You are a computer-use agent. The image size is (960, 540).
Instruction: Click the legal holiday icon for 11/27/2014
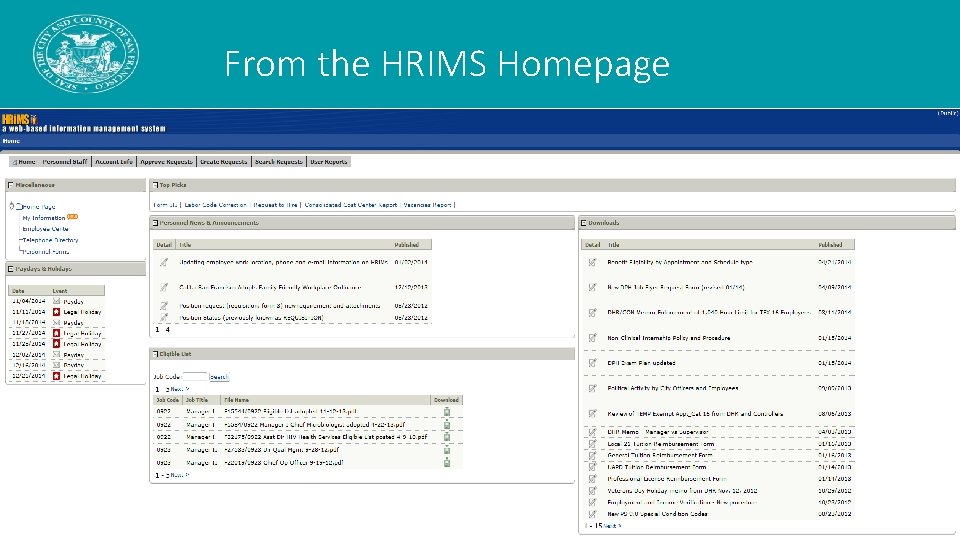point(56,334)
